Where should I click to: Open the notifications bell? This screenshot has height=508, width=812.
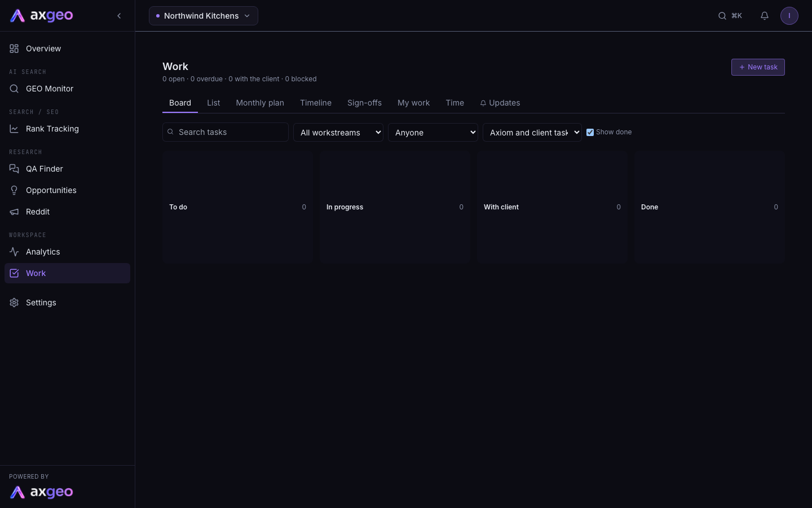(765, 16)
